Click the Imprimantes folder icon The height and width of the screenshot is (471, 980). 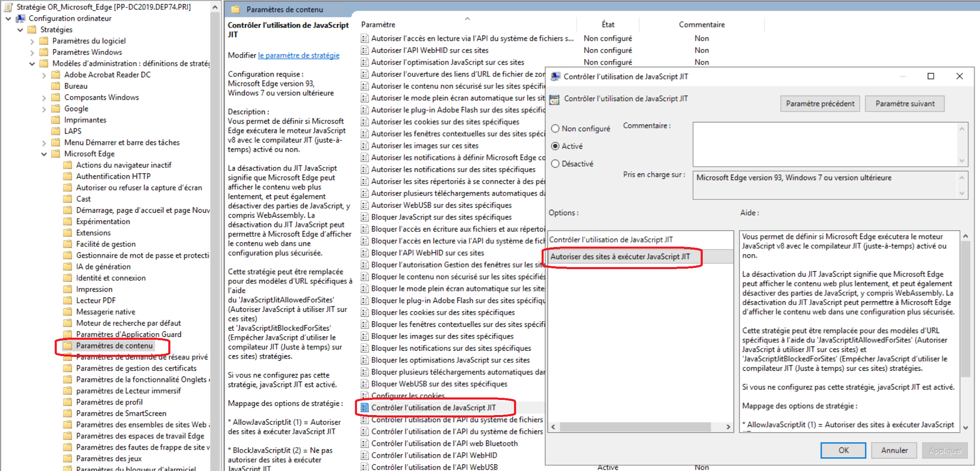(x=56, y=120)
